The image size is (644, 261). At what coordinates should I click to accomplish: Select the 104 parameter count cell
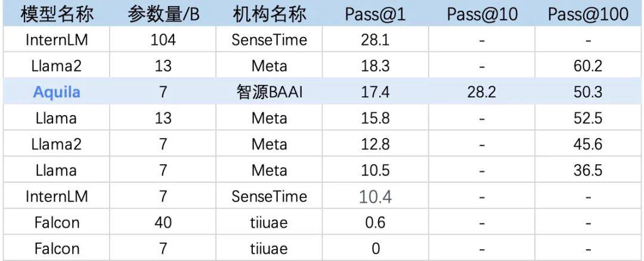163,40
